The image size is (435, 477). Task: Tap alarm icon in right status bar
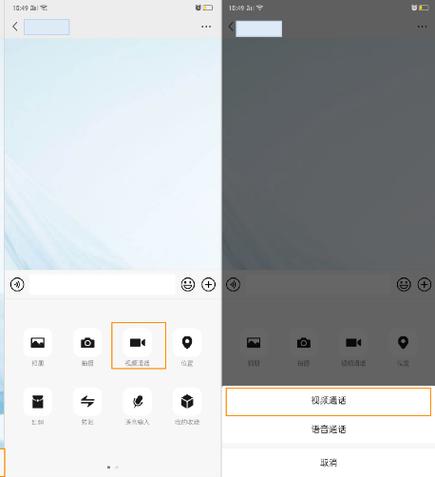pyautogui.click(x=414, y=8)
